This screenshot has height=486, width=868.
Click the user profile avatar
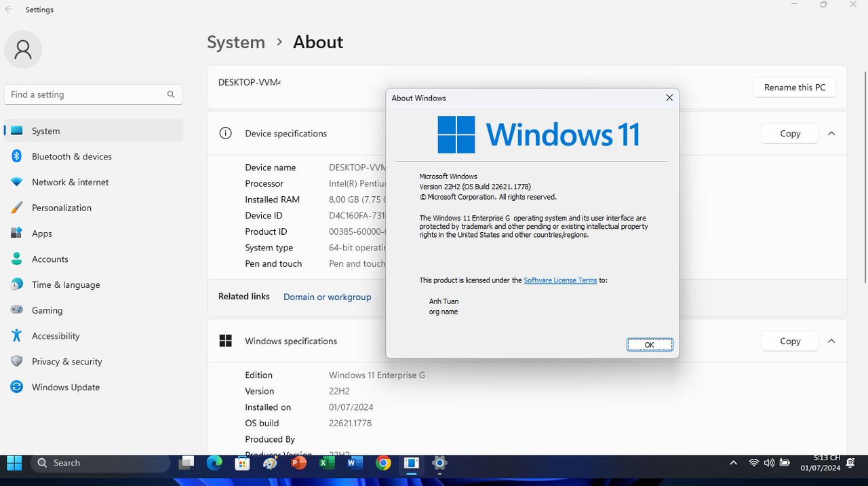point(23,49)
